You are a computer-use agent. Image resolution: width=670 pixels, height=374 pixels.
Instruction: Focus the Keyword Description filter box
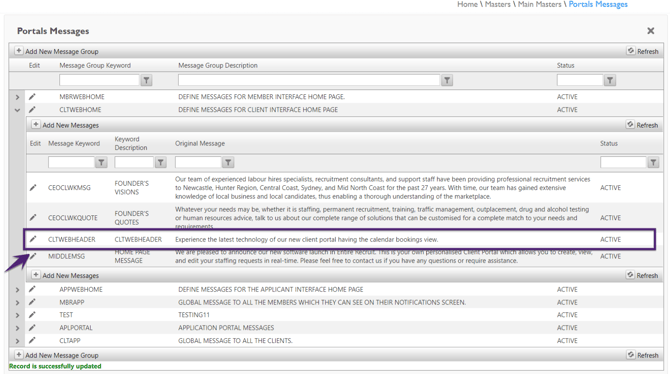coord(134,162)
